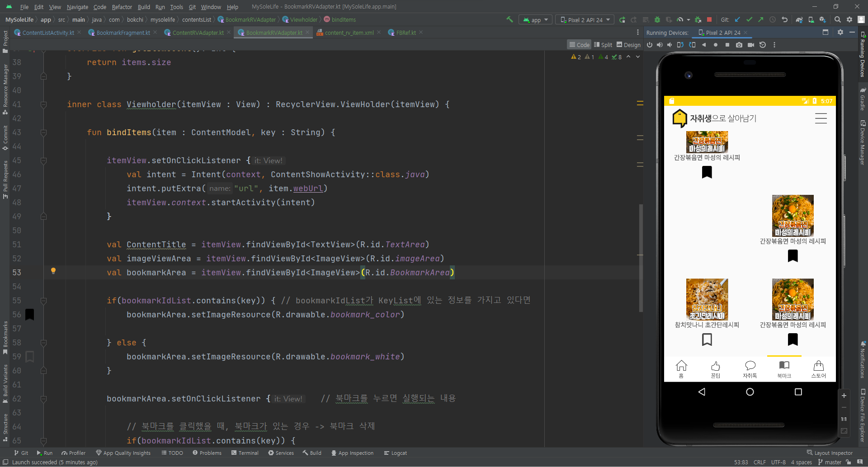This screenshot has width=868, height=467.
Task: Open the Pixel 2 API 24 device dropdown
Action: pos(585,20)
